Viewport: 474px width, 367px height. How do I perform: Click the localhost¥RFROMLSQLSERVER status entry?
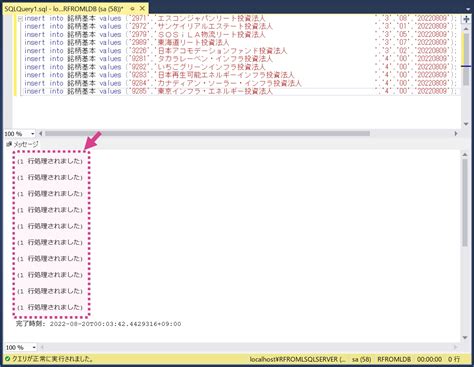298,359
